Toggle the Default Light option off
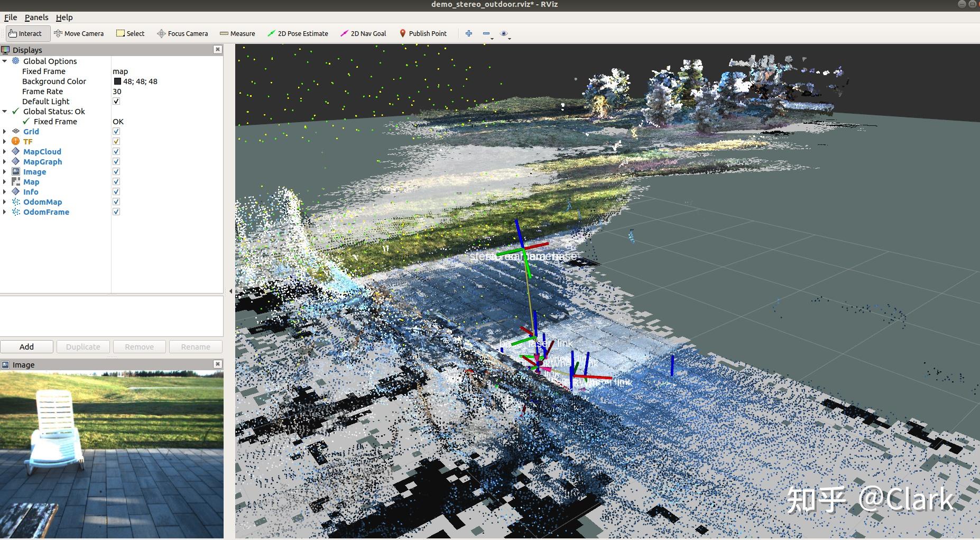The image size is (980, 540). [116, 100]
